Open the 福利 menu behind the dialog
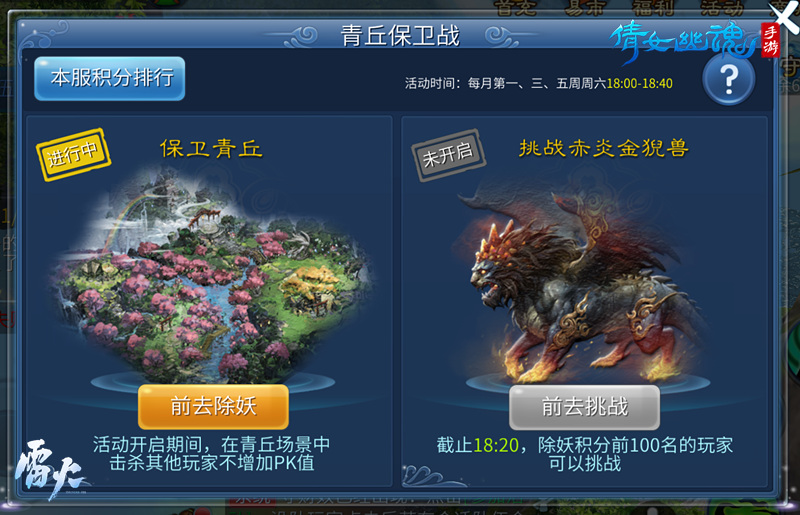 [x=653, y=8]
